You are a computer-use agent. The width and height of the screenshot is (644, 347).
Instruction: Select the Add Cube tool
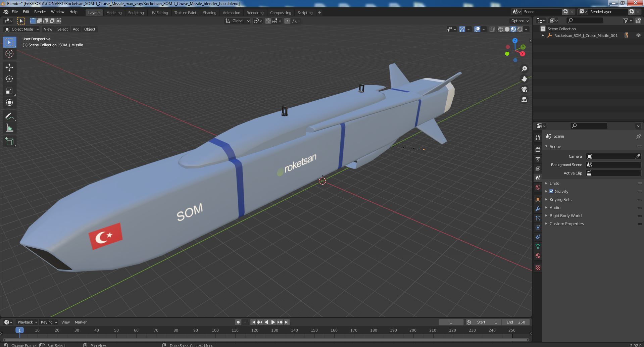9,141
